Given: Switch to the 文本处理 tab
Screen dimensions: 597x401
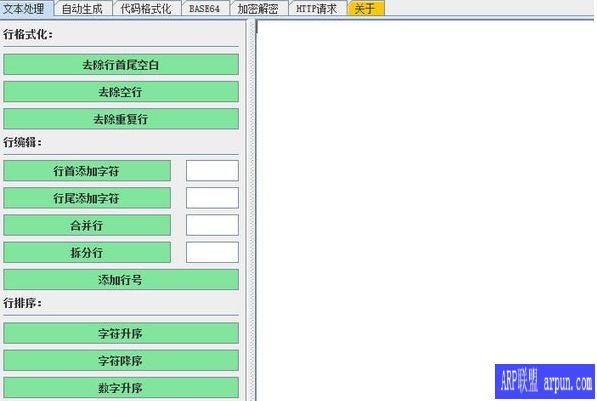Looking at the screenshot, I should [x=25, y=8].
